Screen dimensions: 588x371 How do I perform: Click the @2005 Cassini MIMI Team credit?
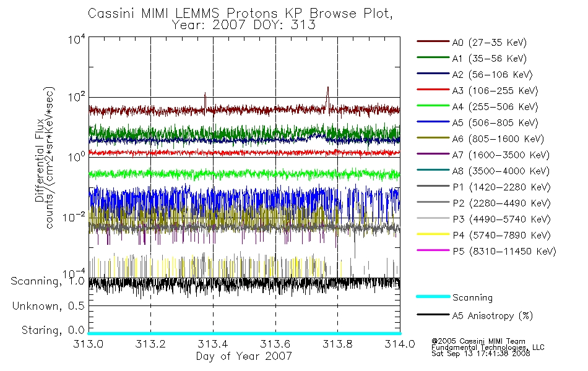point(478,341)
